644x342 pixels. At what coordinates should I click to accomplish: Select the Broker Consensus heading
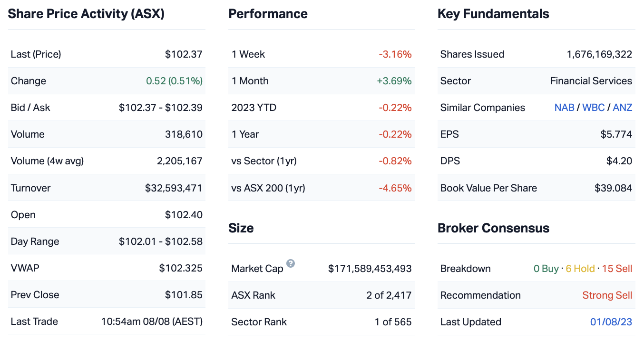coord(493,228)
